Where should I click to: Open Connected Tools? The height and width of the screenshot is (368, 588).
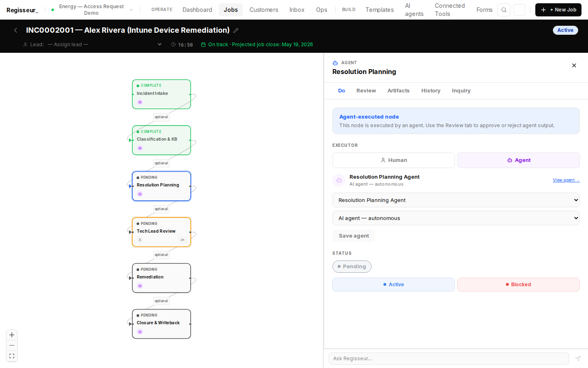pyautogui.click(x=450, y=10)
